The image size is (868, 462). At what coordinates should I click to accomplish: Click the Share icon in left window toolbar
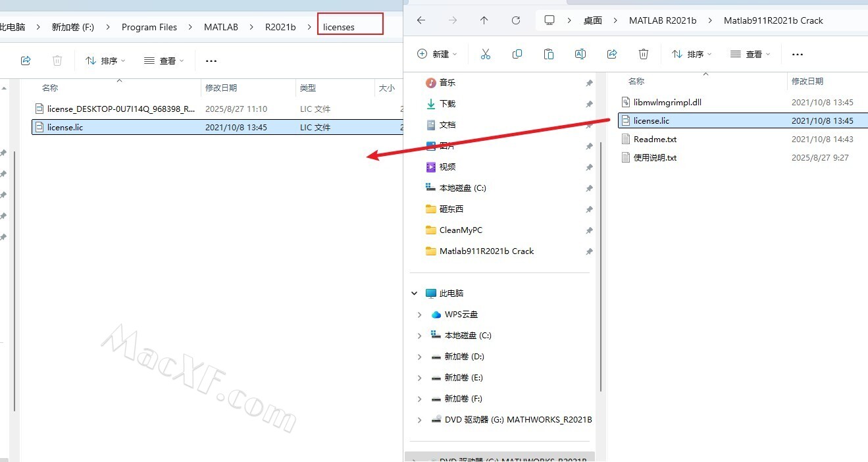pos(26,61)
